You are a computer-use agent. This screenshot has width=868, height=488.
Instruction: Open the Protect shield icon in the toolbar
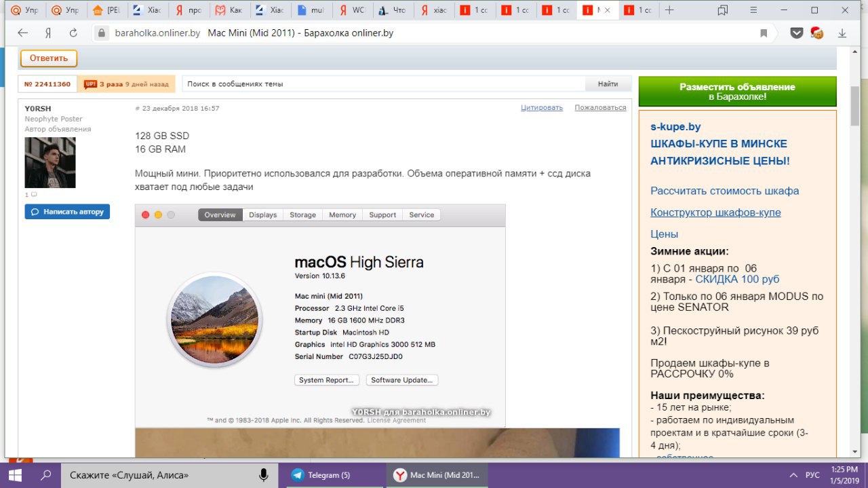click(797, 33)
